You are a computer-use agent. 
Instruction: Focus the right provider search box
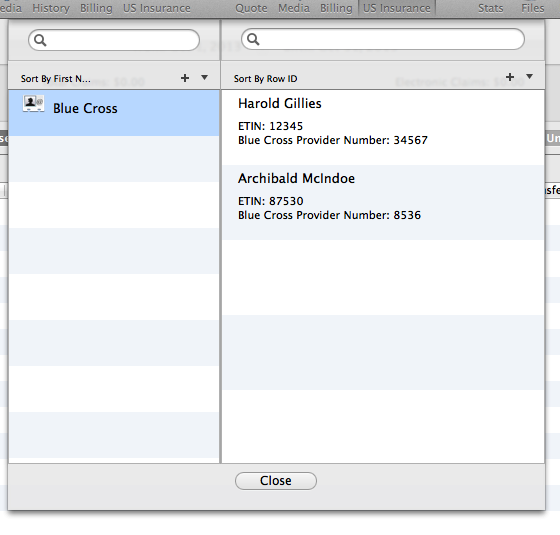tap(383, 39)
